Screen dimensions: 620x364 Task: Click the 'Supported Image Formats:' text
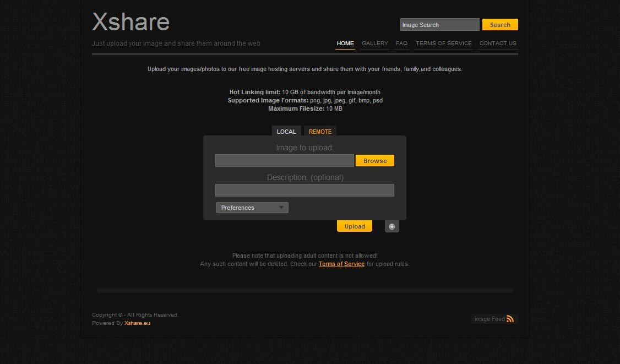pos(268,100)
